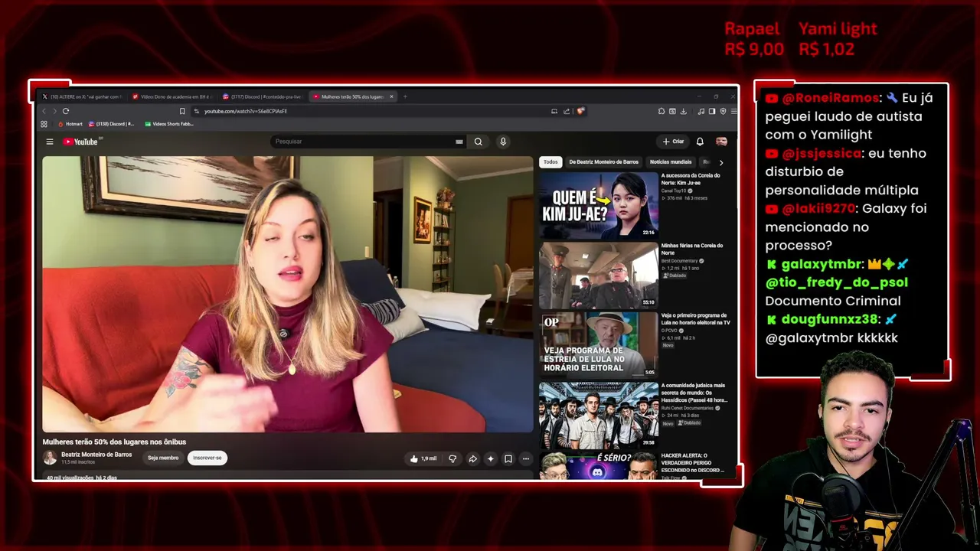Open the browser downloads icon

click(x=683, y=111)
